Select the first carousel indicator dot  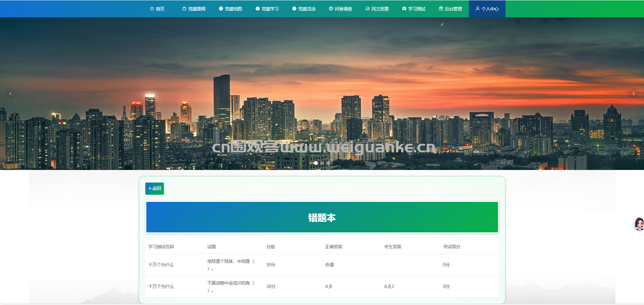click(x=316, y=163)
